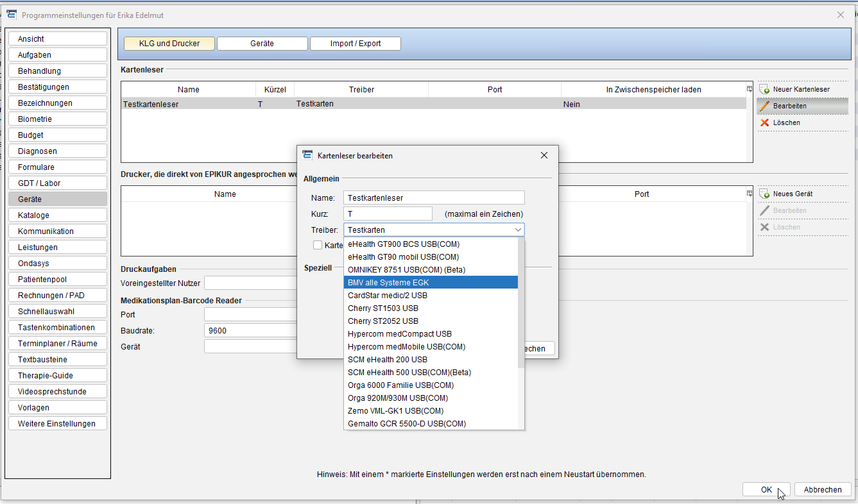
Task: Pick Orga 6000 Familie USB(COM) driver
Action: tap(431, 385)
